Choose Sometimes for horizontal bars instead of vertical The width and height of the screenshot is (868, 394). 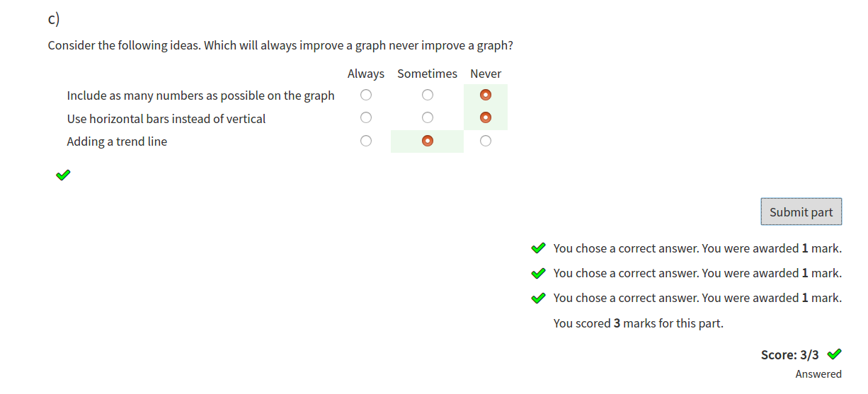tap(427, 117)
